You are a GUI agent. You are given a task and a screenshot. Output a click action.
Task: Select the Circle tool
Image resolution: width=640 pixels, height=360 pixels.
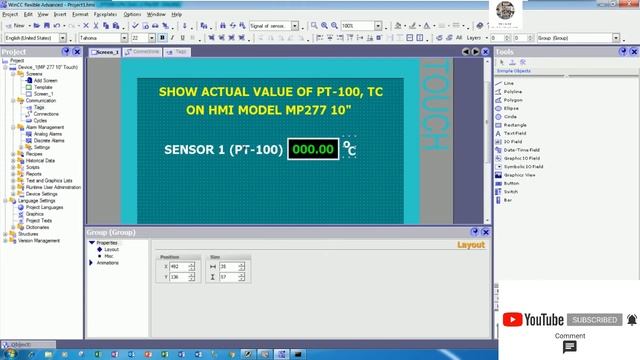point(506,117)
